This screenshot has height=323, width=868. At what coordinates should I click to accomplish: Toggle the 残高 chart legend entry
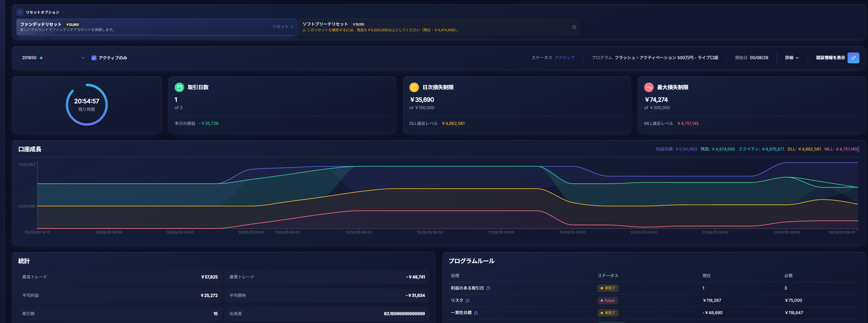click(x=717, y=149)
